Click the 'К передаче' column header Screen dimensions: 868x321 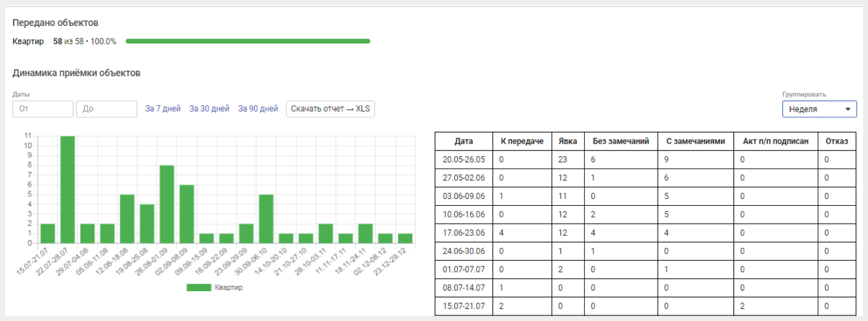coord(522,141)
